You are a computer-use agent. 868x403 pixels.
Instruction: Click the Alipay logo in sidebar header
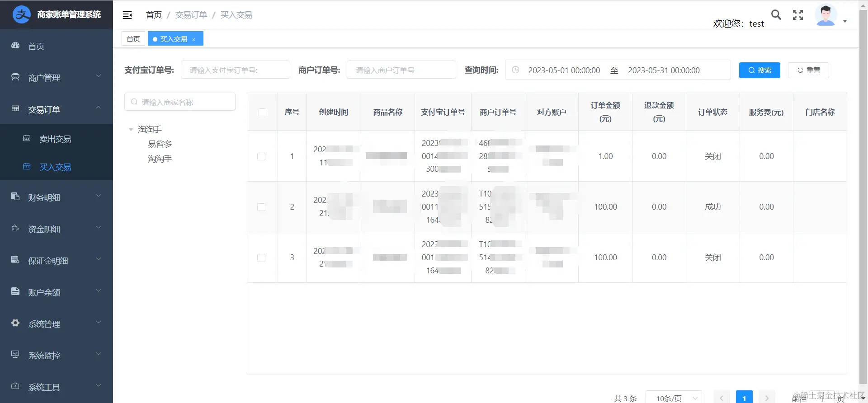click(x=21, y=14)
